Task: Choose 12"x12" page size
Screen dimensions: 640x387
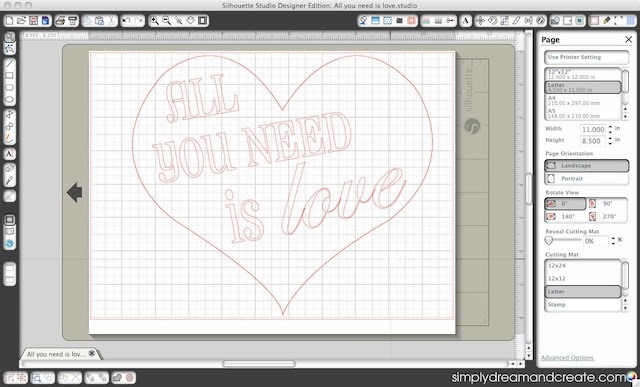Action: click(x=583, y=74)
